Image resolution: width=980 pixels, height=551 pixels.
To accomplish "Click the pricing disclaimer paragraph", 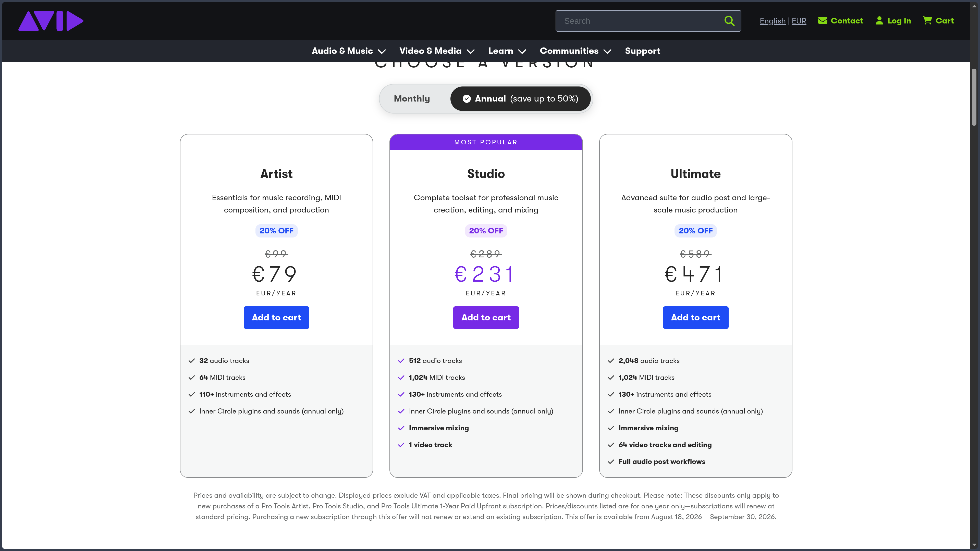I will (486, 506).
